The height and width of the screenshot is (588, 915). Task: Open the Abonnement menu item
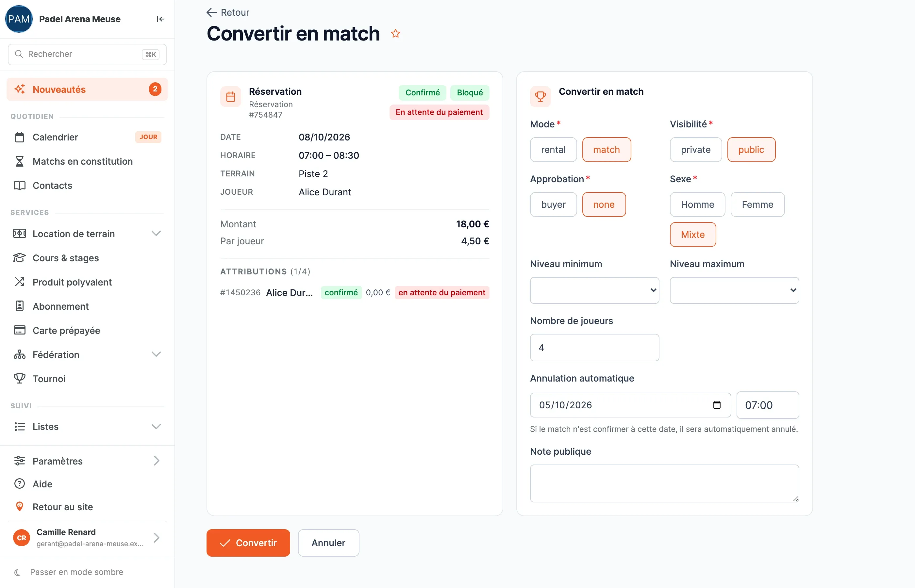87,306
